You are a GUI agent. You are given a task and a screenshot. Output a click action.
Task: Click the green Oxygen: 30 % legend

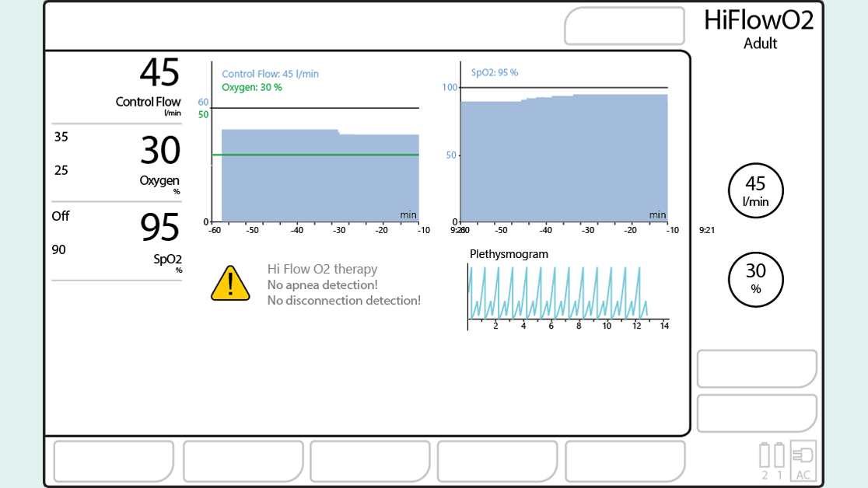pos(252,87)
